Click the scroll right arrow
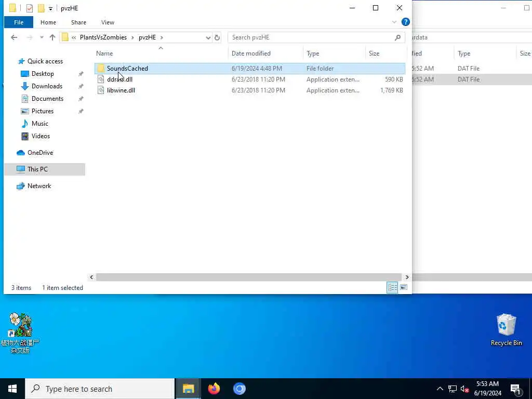 point(407,277)
